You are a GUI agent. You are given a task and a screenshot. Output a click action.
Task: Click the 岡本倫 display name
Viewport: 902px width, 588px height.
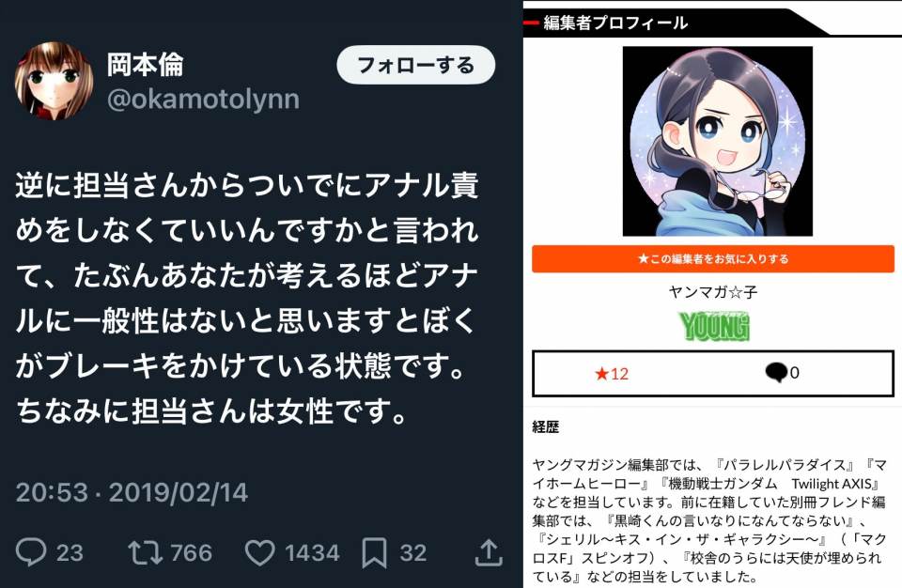(146, 65)
